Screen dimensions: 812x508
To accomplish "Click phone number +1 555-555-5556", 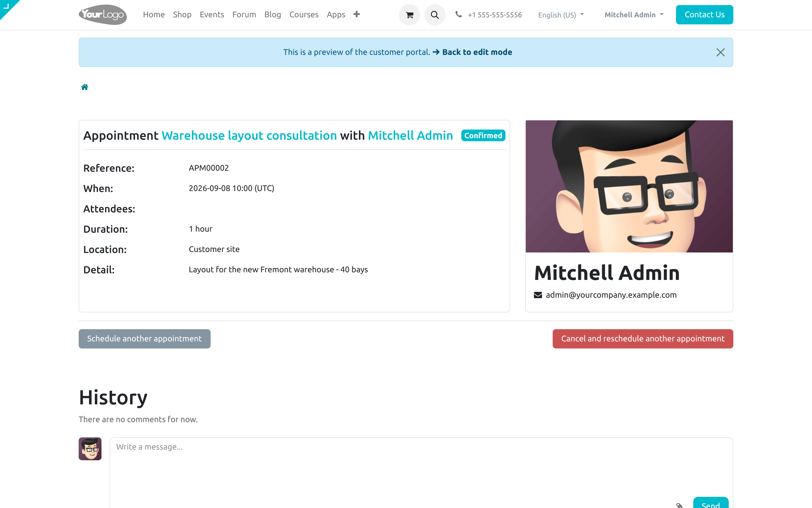I will tap(495, 15).
